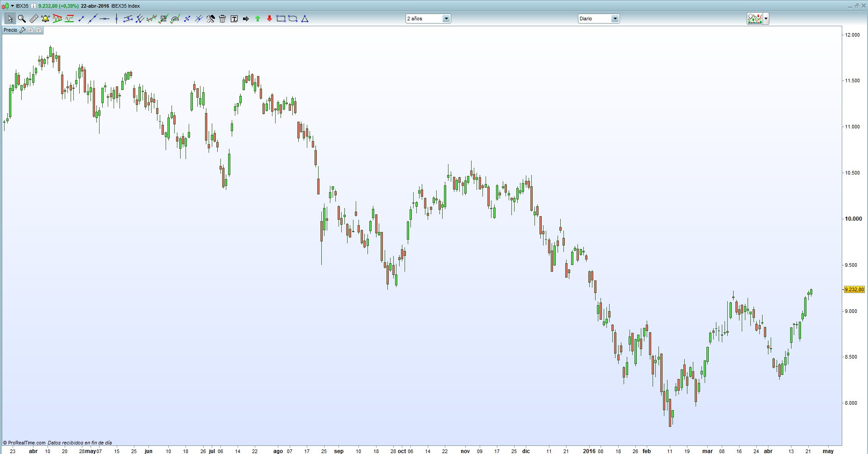Select the short diagonal segment tool
The width and height of the screenshot is (868, 454).
[81, 19]
